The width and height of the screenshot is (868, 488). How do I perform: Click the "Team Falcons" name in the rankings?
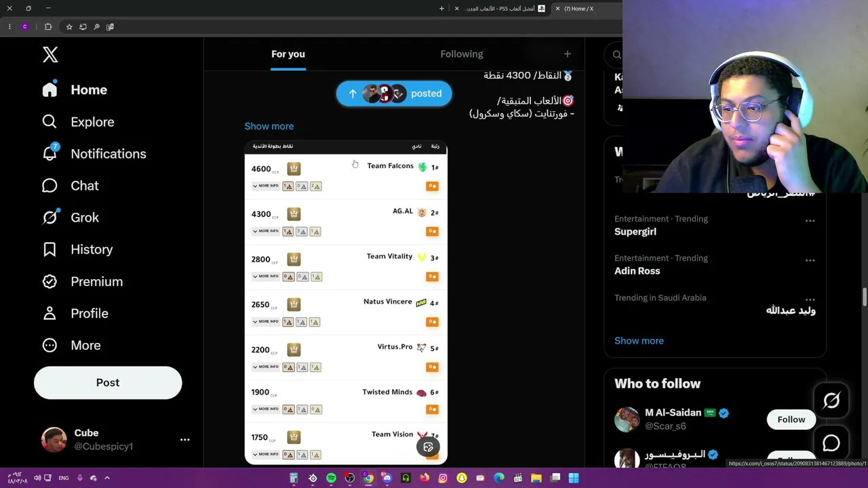point(390,166)
